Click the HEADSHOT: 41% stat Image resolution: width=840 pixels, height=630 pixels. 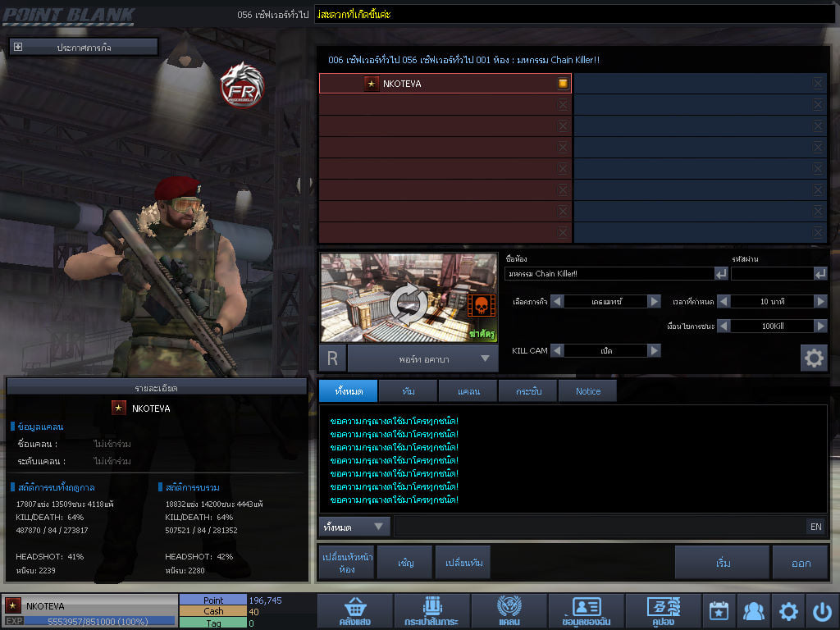tap(50, 557)
